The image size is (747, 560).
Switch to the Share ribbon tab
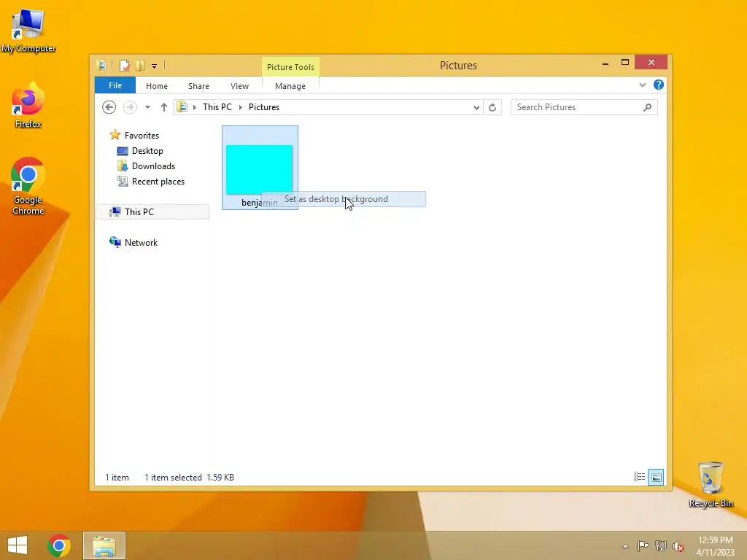(x=198, y=86)
